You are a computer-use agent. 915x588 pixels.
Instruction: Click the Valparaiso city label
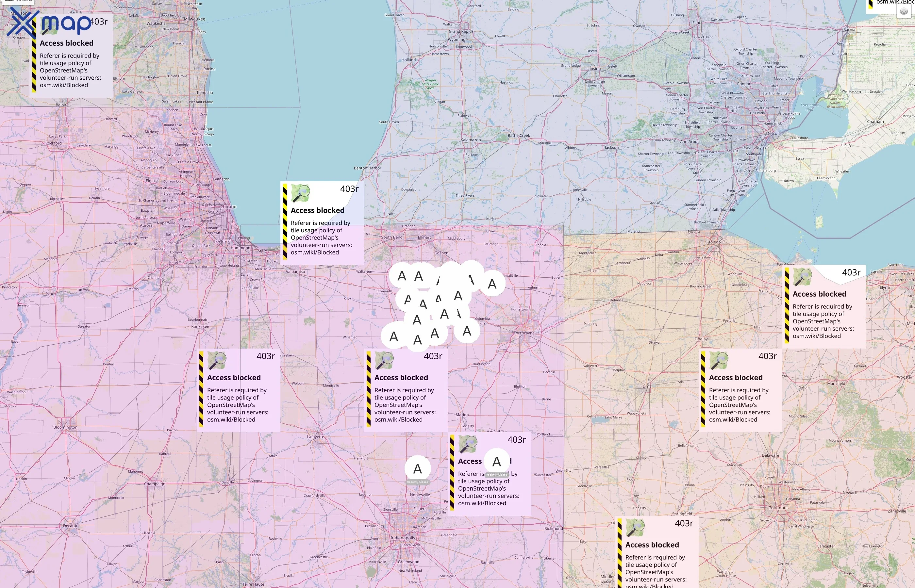tap(295, 272)
